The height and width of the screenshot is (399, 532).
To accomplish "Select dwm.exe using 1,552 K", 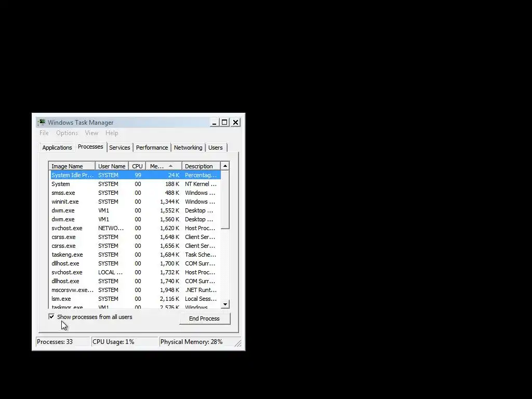I will click(x=135, y=210).
